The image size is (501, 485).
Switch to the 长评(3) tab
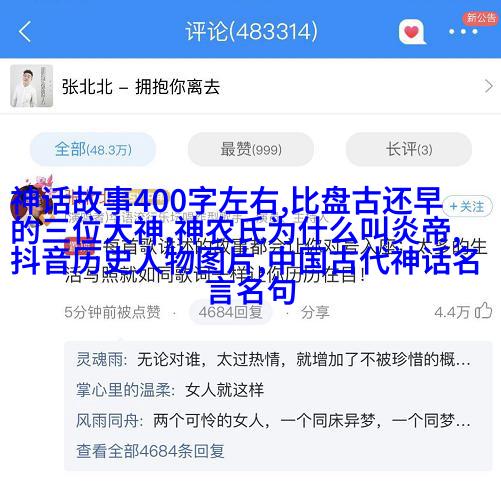[409, 149]
